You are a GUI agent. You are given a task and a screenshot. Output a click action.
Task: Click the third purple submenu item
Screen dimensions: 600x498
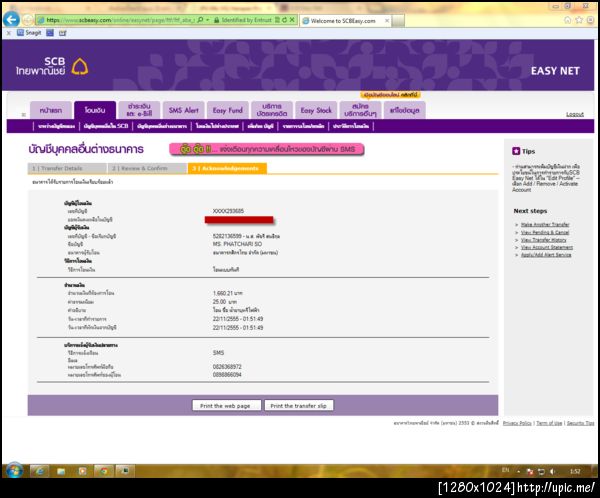click(x=162, y=126)
